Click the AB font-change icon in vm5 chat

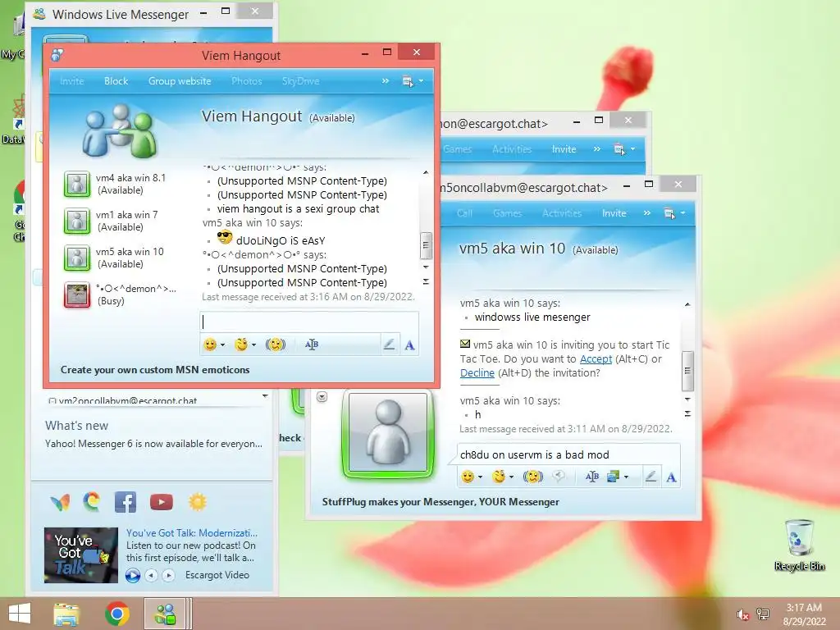[x=592, y=477]
